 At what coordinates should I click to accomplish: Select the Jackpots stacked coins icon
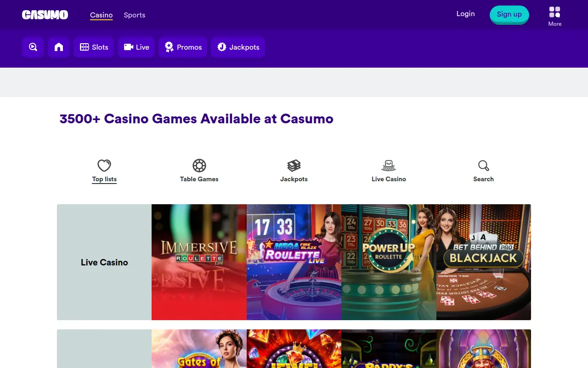point(294,166)
